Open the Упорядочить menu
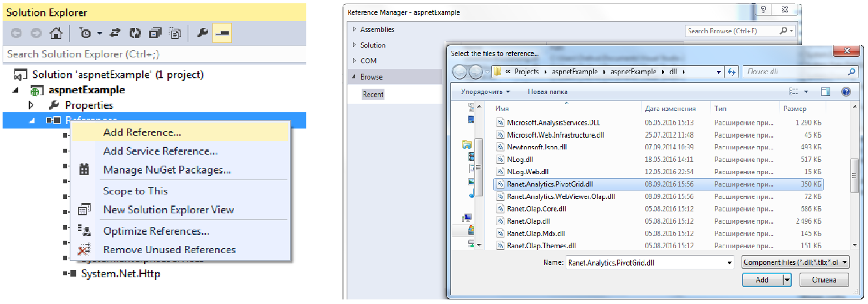 (485, 92)
